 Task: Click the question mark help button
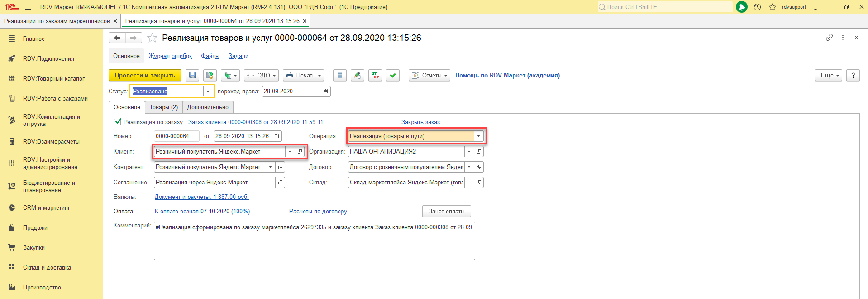(853, 75)
